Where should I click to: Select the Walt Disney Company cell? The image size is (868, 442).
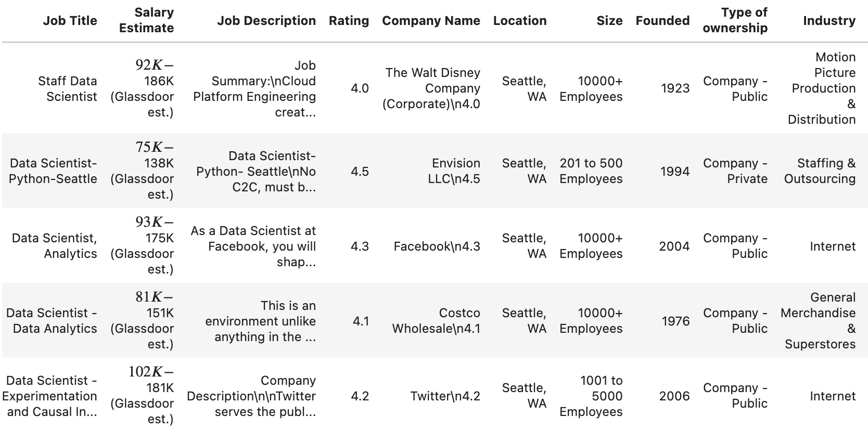[431, 88]
